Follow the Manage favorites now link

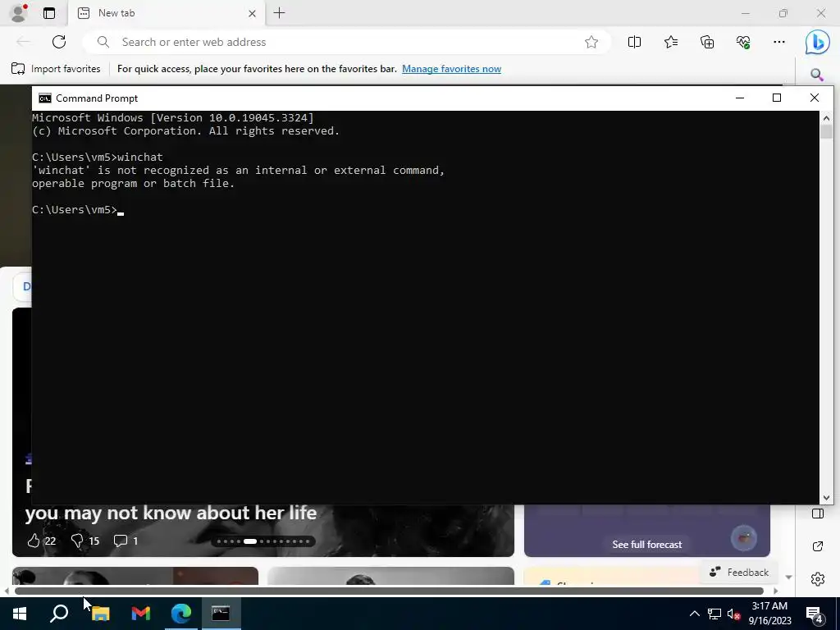(x=452, y=69)
